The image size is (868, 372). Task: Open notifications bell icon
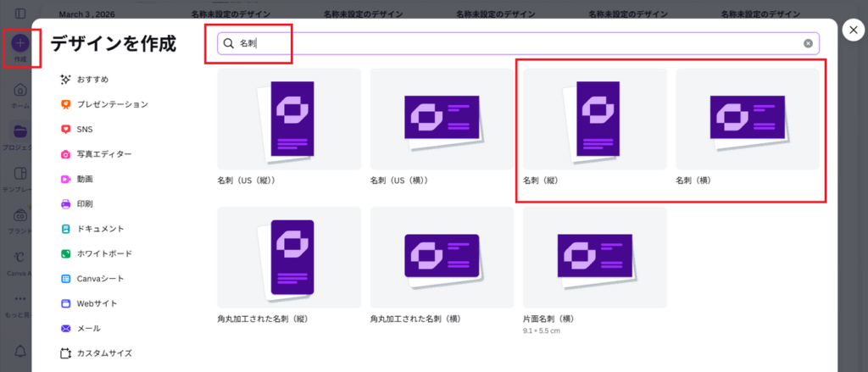(20, 351)
